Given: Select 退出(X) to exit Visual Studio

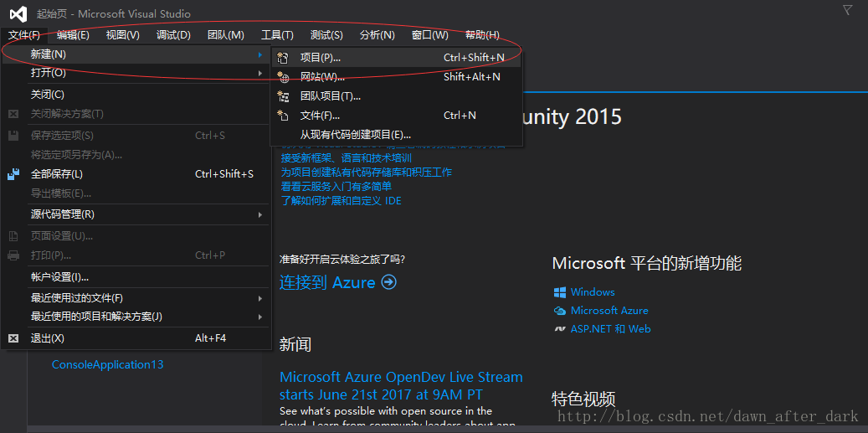Looking at the screenshot, I should point(136,338).
